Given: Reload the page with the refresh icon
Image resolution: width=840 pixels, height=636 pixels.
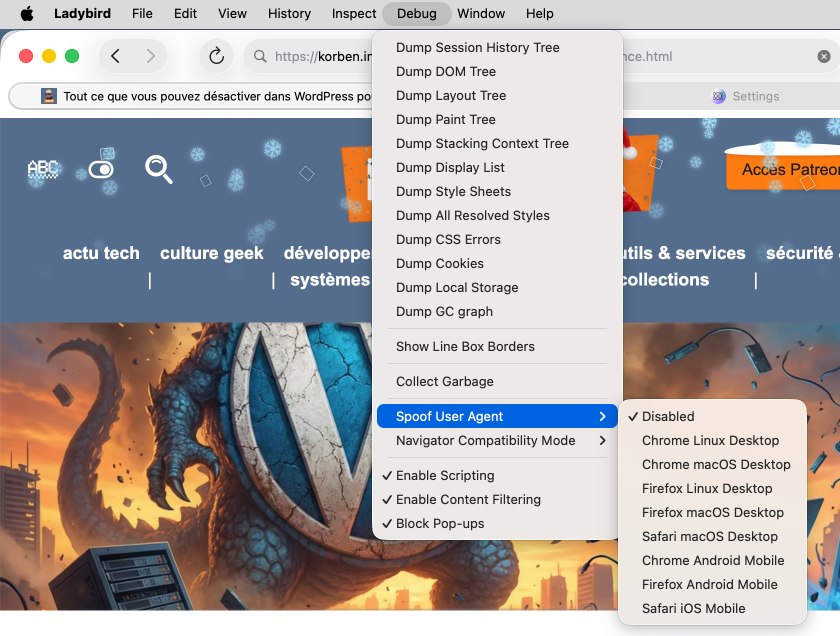Looking at the screenshot, I should pyautogui.click(x=216, y=56).
